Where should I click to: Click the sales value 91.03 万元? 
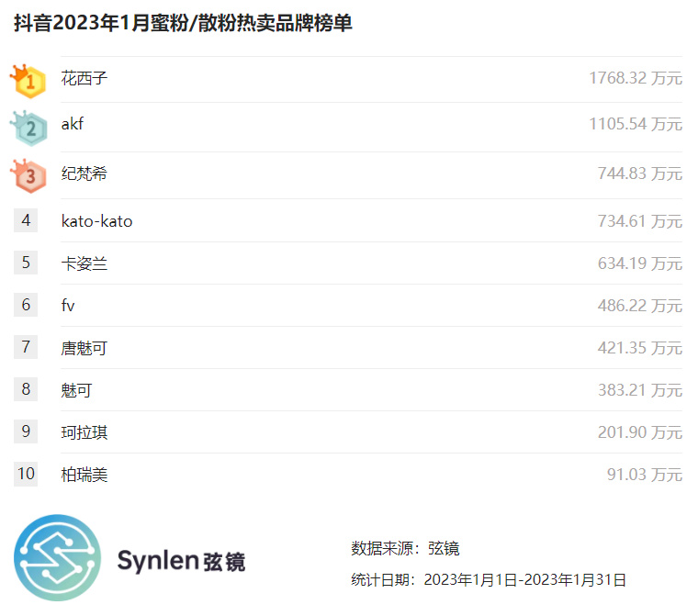click(x=644, y=475)
